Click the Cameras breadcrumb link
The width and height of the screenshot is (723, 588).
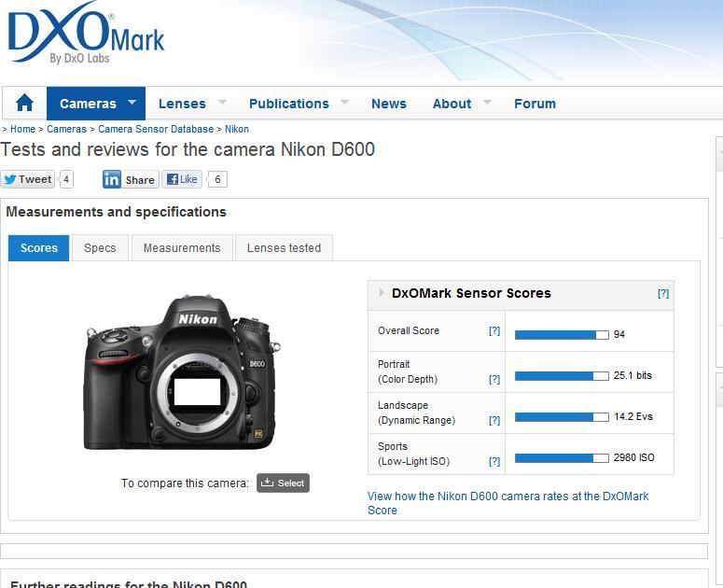pyautogui.click(x=66, y=129)
